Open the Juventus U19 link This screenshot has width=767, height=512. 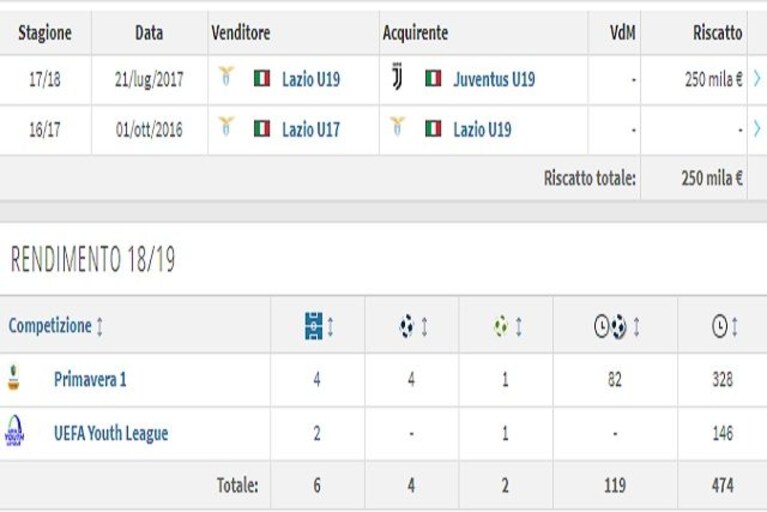point(494,79)
